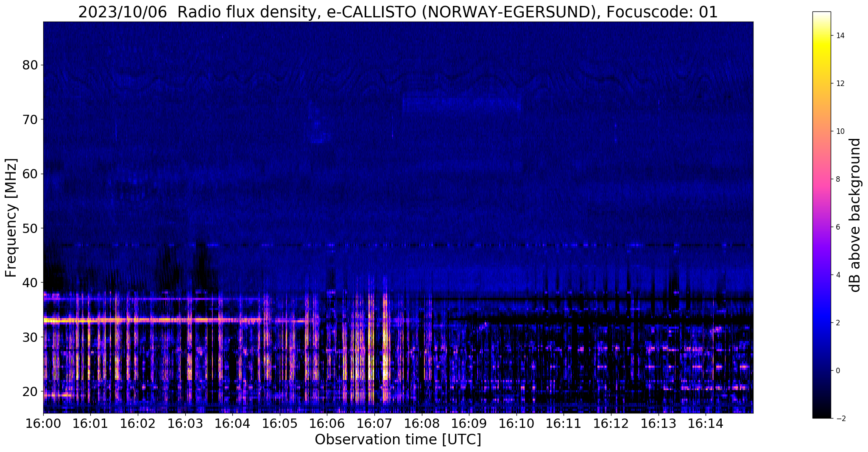Click the 30 MHz frequency tick label
868x452 pixels.
pos(30,337)
